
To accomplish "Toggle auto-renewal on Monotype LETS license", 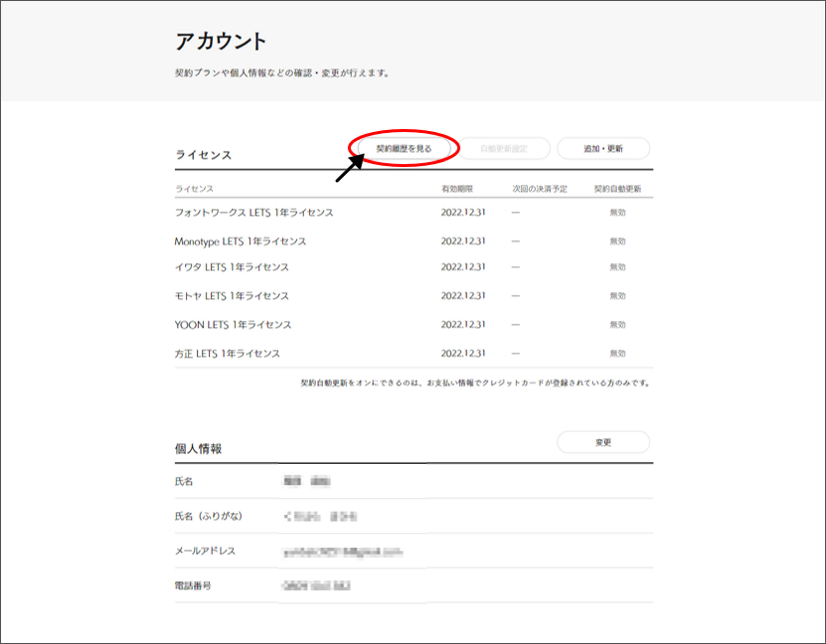I will coord(618,241).
